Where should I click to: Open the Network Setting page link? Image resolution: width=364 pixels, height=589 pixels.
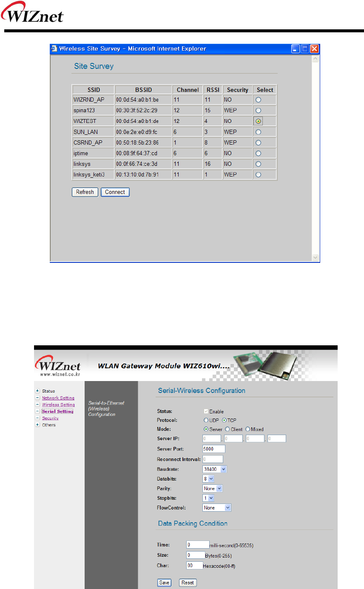click(x=58, y=398)
